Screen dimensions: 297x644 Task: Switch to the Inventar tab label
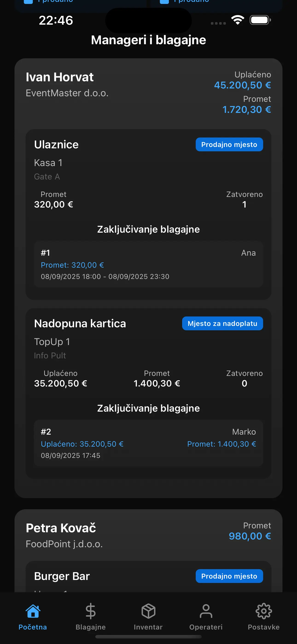[148, 627]
